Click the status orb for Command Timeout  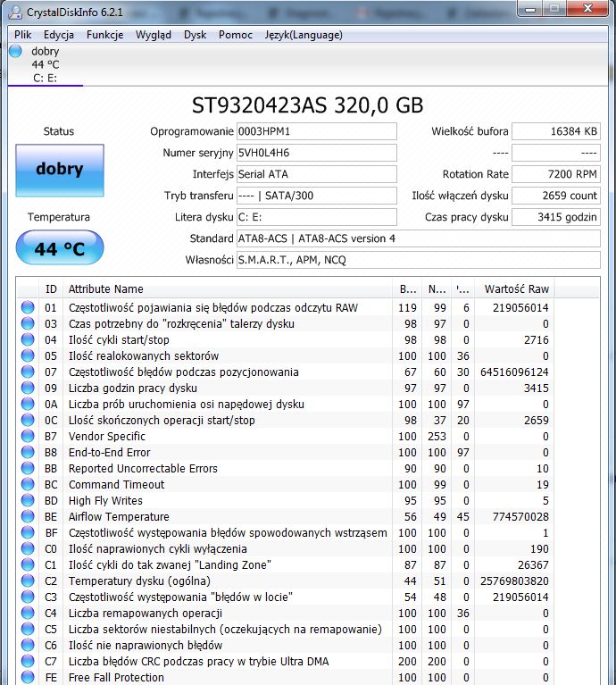click(x=28, y=484)
